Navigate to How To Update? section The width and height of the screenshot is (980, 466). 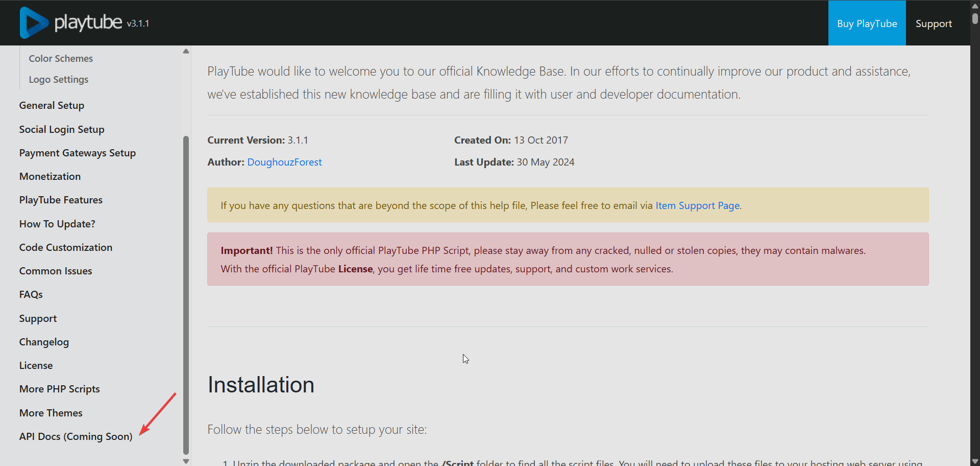[x=57, y=224]
